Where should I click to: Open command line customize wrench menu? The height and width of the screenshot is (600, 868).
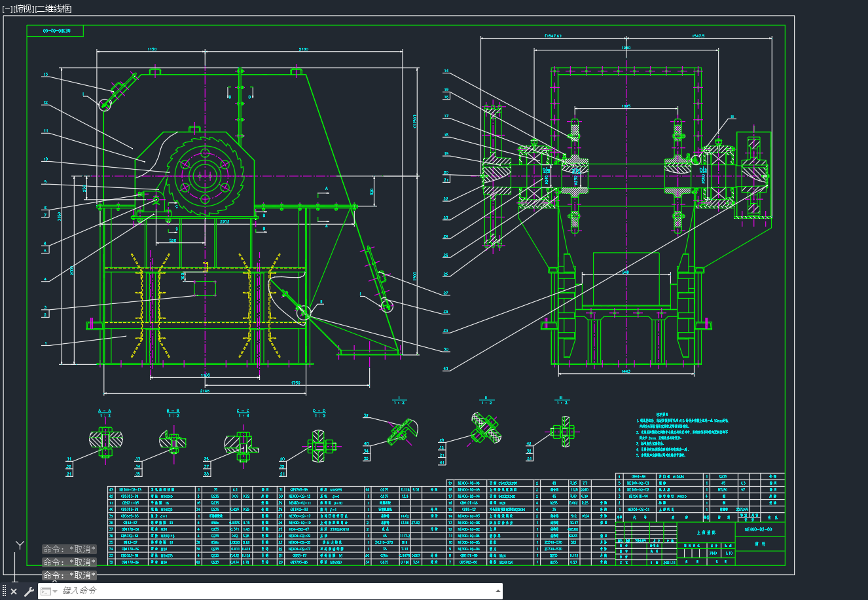[29, 591]
